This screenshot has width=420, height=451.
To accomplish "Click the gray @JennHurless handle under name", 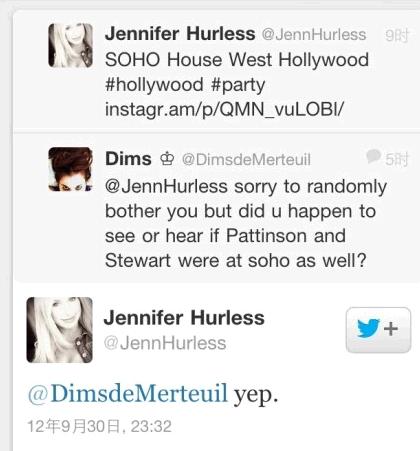I will point(165,343).
